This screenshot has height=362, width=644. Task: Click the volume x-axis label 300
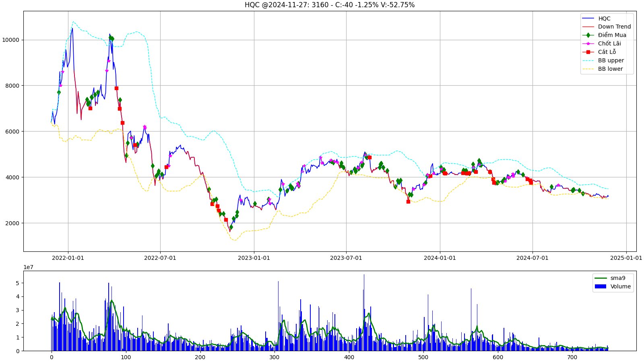(275, 357)
